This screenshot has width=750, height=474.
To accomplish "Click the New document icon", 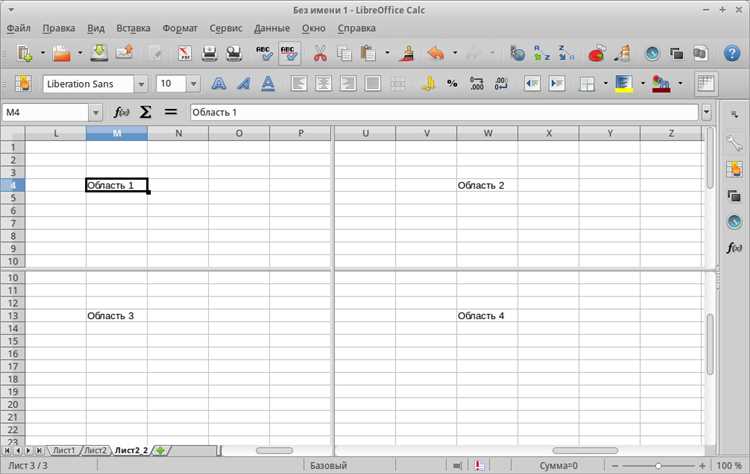I will [24, 53].
